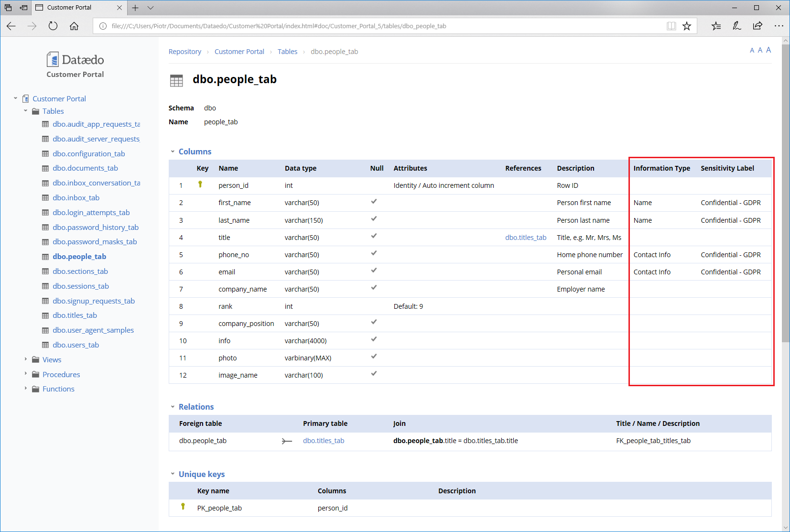
Task: Collapse the Relations section
Action: click(x=173, y=407)
